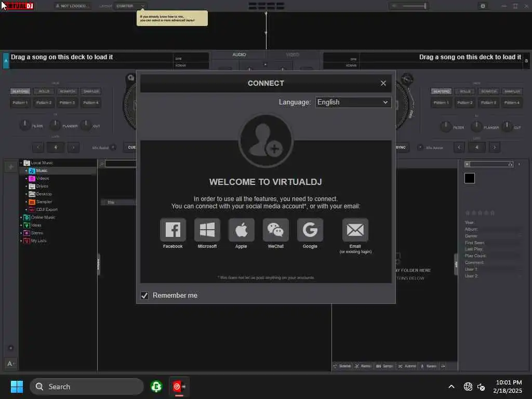
Task: Expand the Ideas tree node
Action: coord(21,225)
